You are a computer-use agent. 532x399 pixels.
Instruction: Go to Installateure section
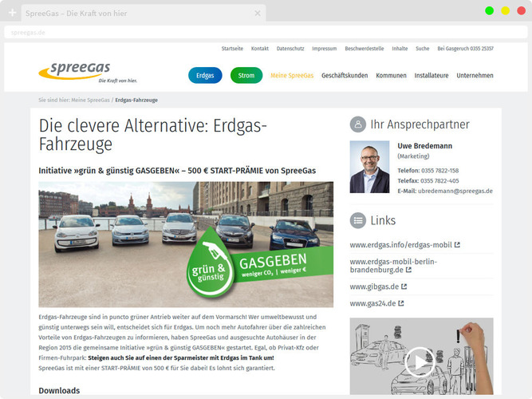click(432, 76)
